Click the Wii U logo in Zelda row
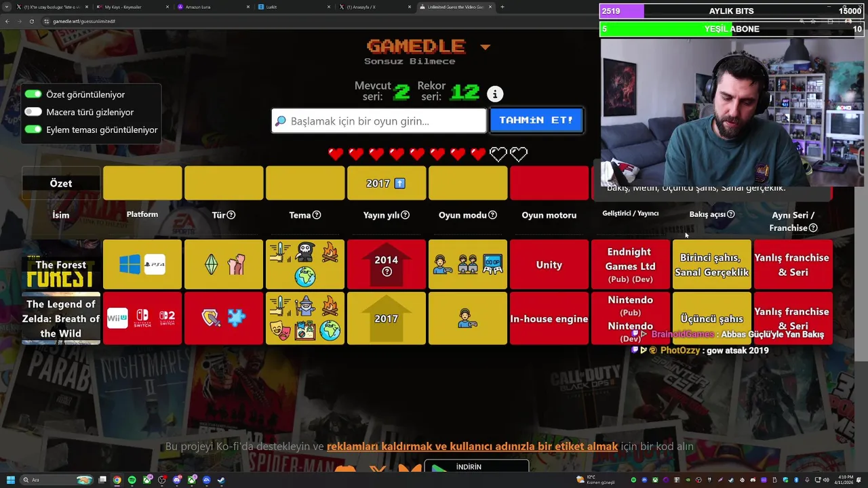 coord(117,317)
